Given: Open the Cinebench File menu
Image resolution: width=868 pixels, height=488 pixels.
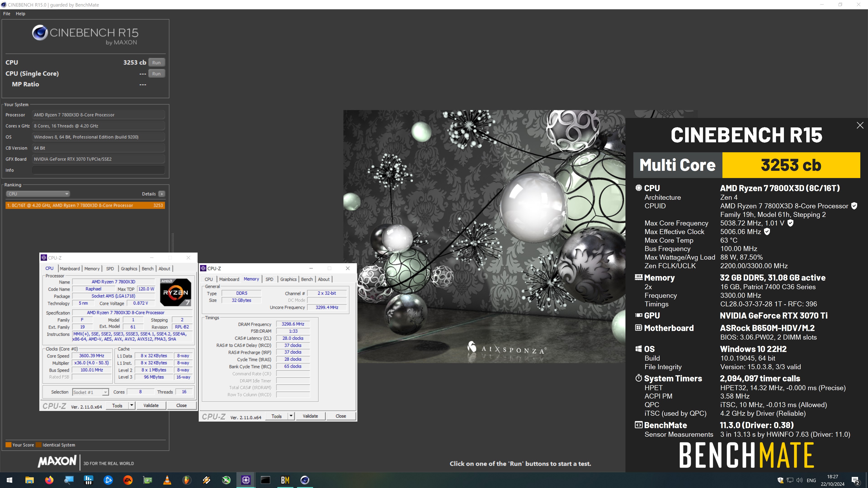Looking at the screenshot, I should [x=7, y=14].
